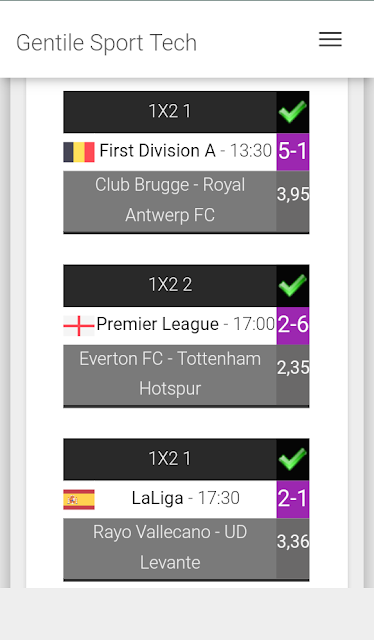This screenshot has width=374, height=640.
Task: Click the Premier League league row
Action: click(170, 326)
